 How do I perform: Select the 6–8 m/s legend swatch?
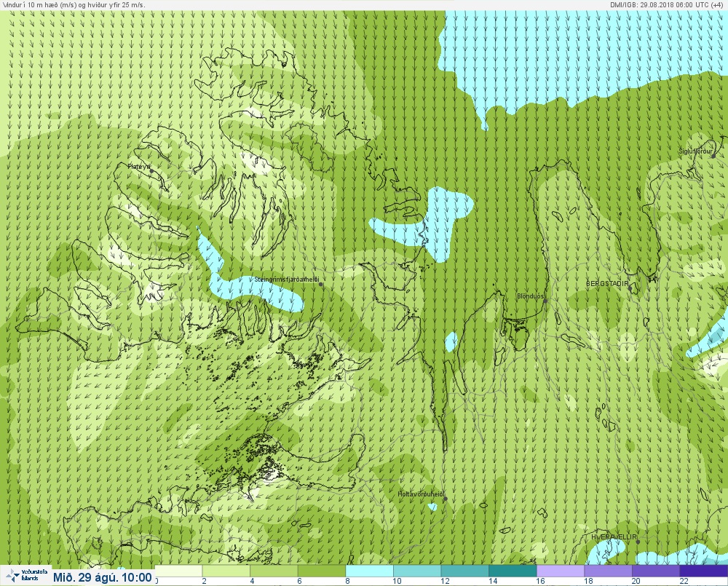(323, 571)
